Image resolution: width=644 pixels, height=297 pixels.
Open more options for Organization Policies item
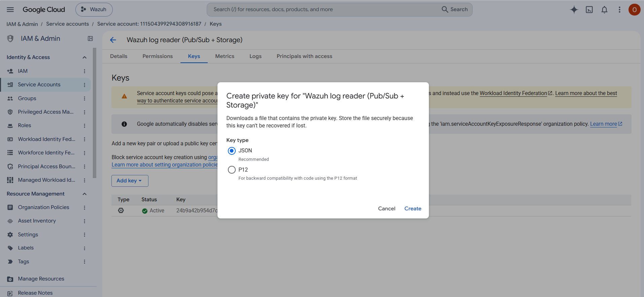[x=84, y=207]
